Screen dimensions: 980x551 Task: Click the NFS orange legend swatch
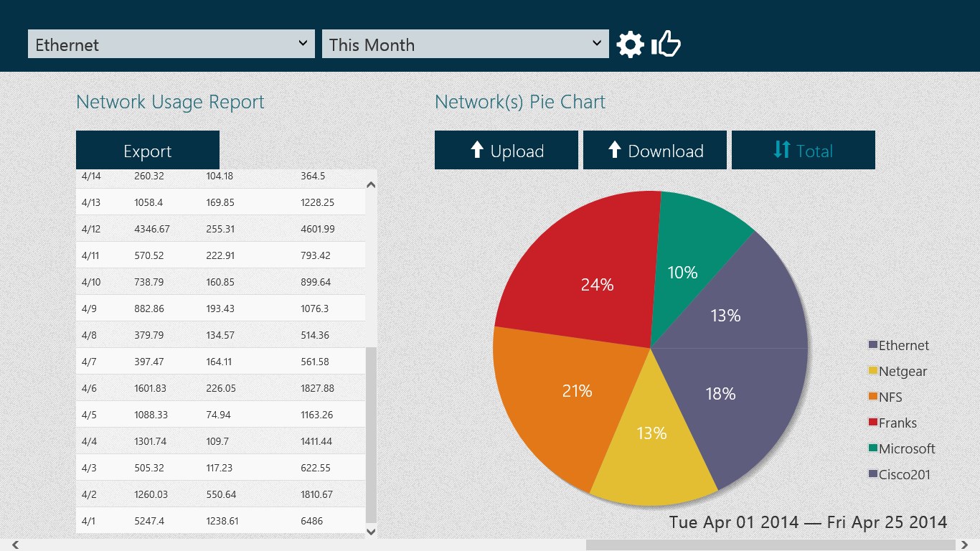click(873, 397)
